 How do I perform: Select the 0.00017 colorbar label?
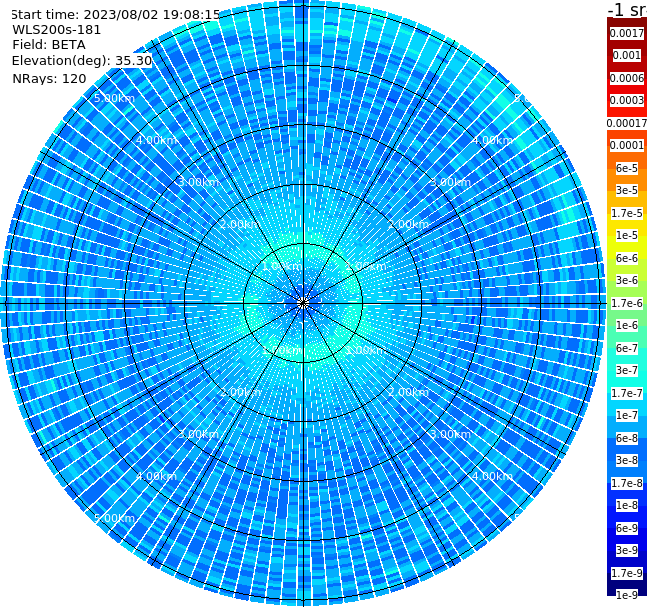tap(627, 123)
